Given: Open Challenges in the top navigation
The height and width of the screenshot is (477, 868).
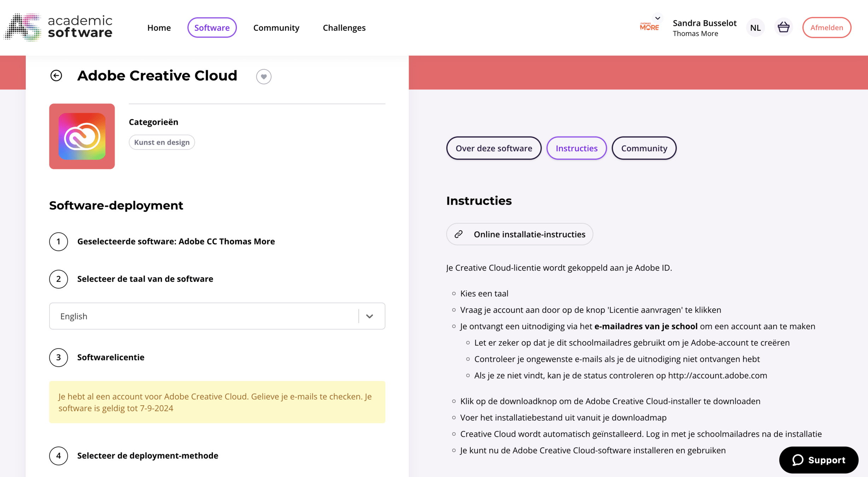Looking at the screenshot, I should point(344,28).
